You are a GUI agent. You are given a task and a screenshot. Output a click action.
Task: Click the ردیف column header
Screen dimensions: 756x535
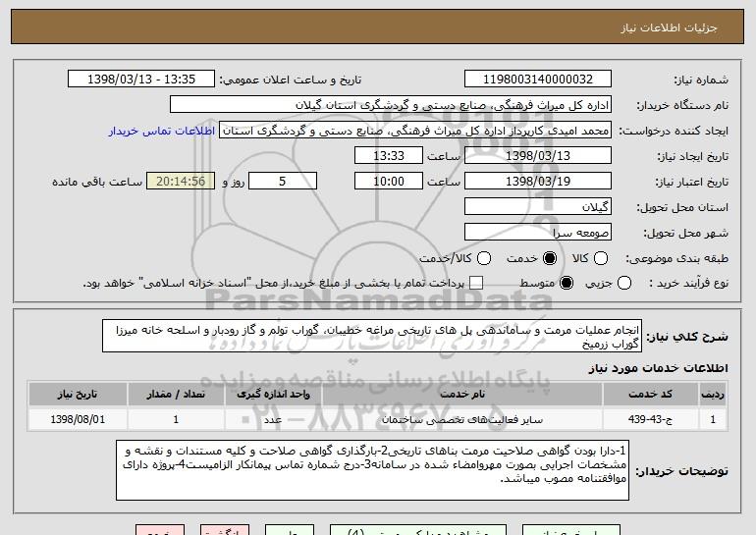(x=713, y=395)
